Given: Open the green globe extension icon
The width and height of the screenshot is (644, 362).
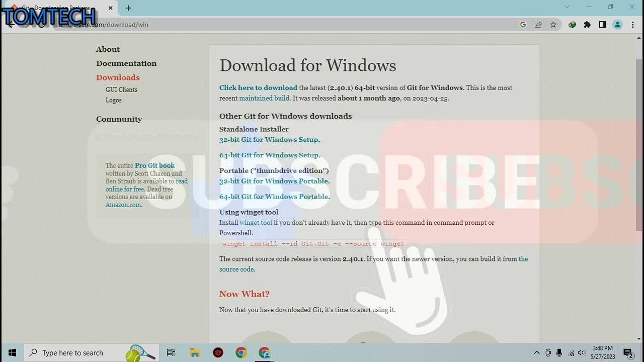Looking at the screenshot, I should coord(572,25).
